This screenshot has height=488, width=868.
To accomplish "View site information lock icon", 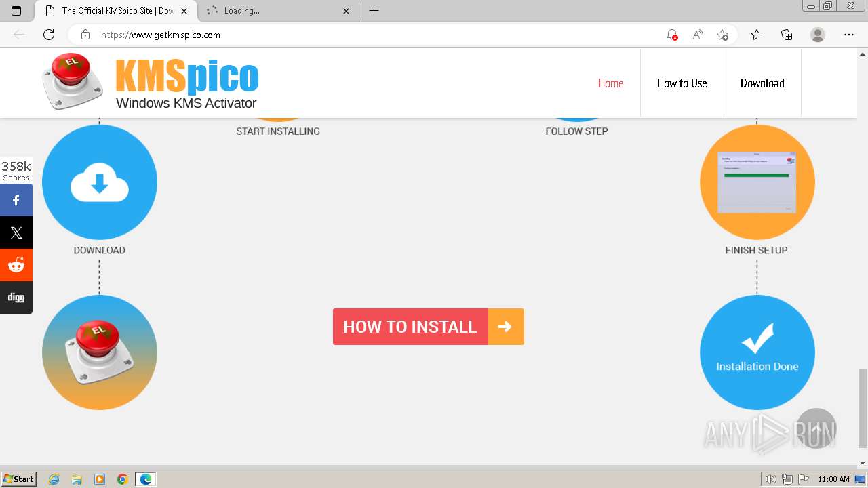I will click(85, 35).
